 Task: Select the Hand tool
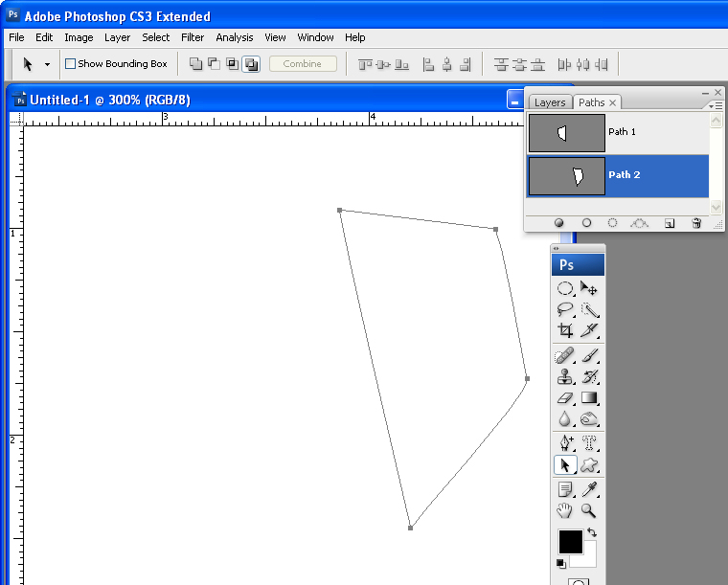coord(565,510)
